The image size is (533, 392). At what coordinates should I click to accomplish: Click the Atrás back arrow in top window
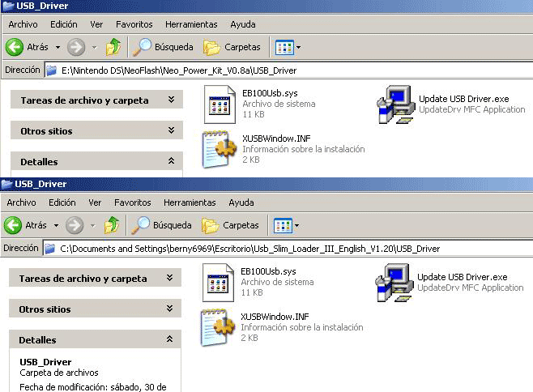tap(14, 47)
